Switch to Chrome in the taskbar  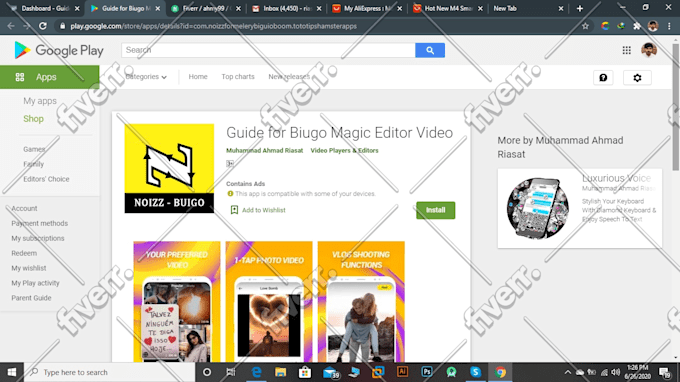(x=500, y=372)
